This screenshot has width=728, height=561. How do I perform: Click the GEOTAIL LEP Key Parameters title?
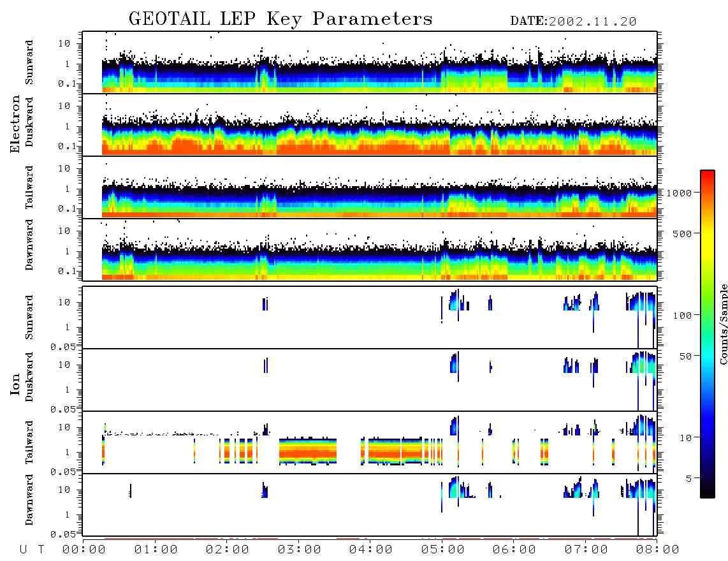coord(280,19)
